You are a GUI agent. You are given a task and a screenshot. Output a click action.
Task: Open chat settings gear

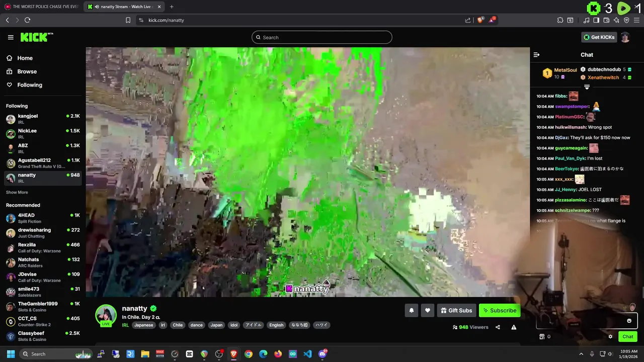pyautogui.click(x=610, y=337)
